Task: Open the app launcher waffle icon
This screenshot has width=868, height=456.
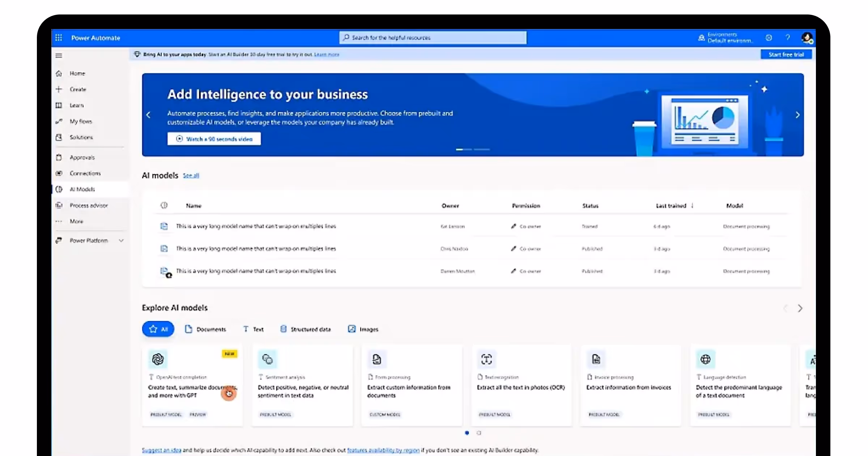Action: [59, 38]
